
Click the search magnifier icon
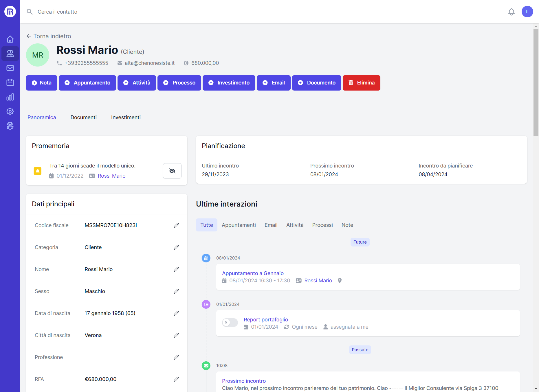(x=30, y=12)
